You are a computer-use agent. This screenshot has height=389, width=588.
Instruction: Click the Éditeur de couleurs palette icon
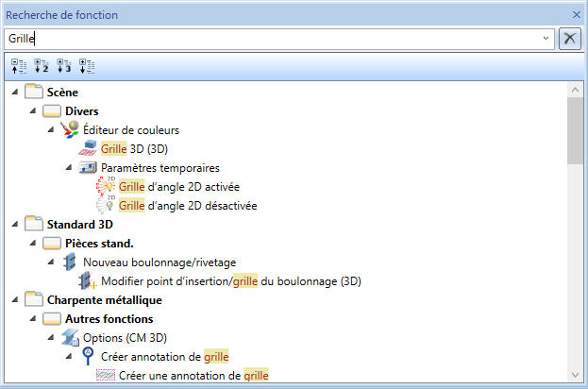pyautogui.click(x=70, y=129)
